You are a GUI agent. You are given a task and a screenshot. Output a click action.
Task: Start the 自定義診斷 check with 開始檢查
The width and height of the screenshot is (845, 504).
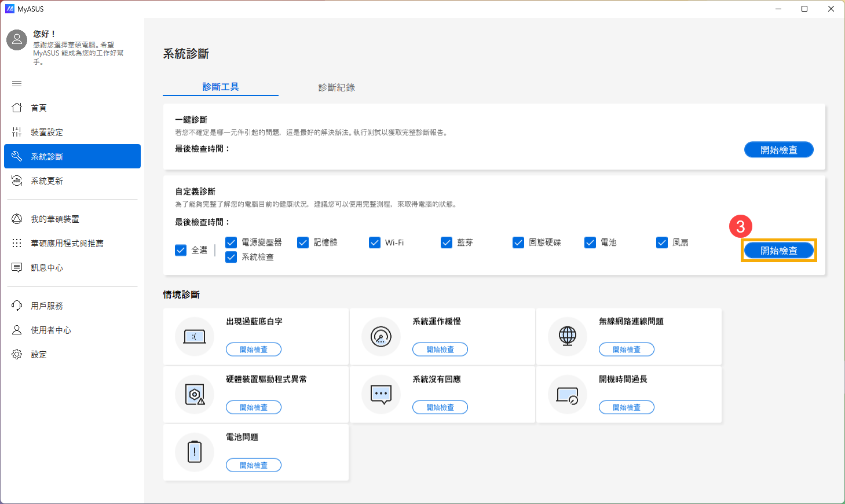(x=779, y=251)
